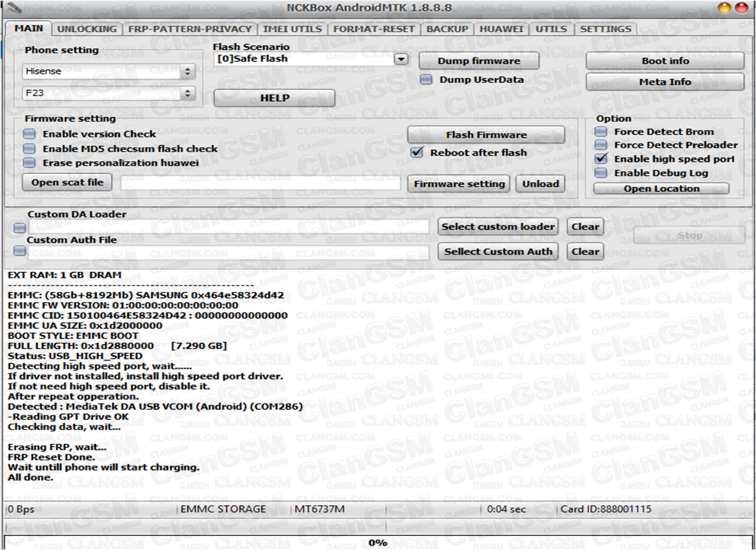Select the FORMAT-RESET tab

pos(374,29)
